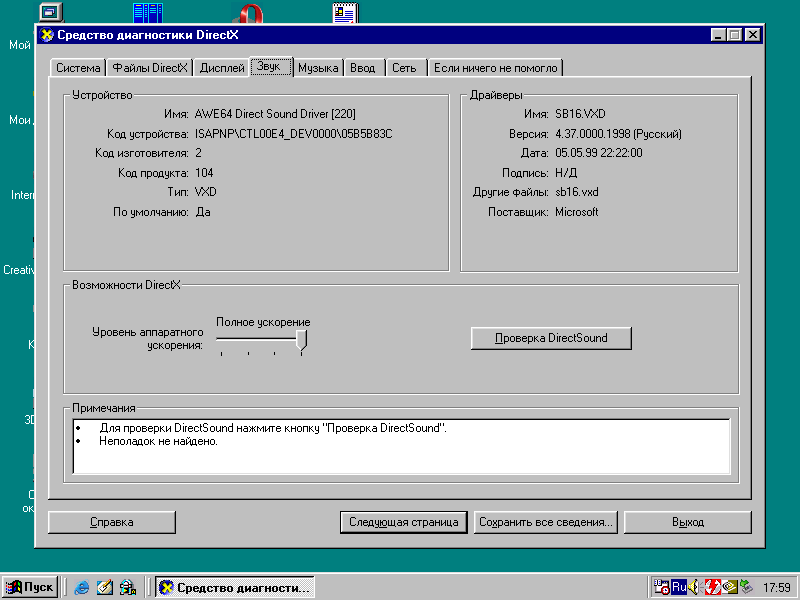Go to the Музыка tab
Screen dimensions: 800x600
point(318,68)
